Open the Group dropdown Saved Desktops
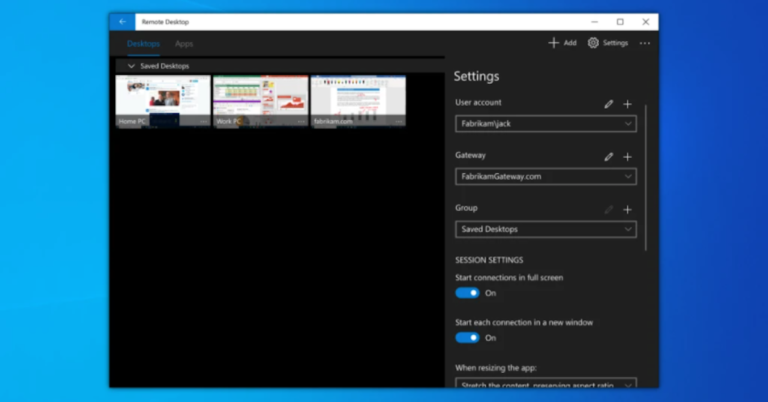The width and height of the screenshot is (768, 402). tap(545, 230)
